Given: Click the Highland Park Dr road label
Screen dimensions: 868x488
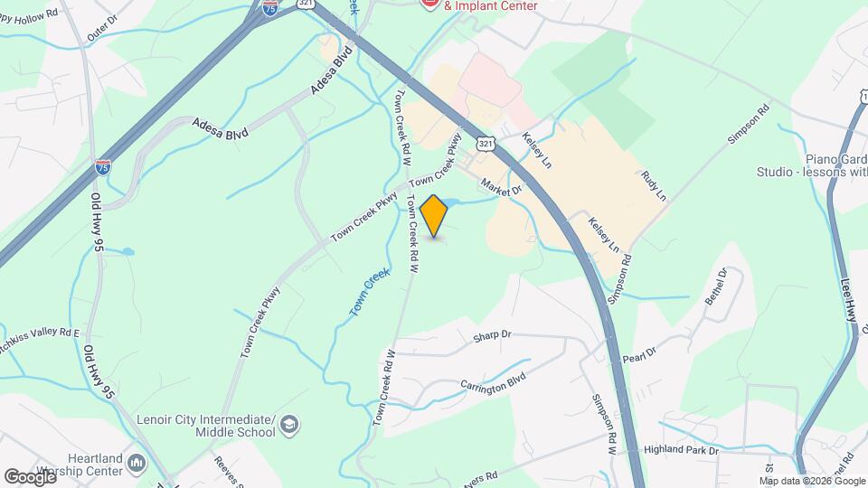Looking at the screenshot, I should tap(682, 450).
